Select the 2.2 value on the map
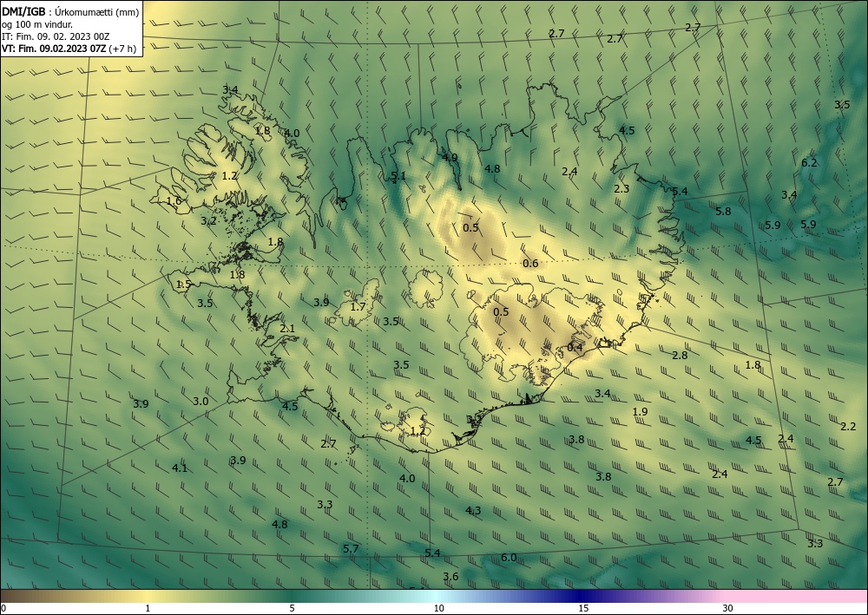868x615 pixels. point(848,427)
